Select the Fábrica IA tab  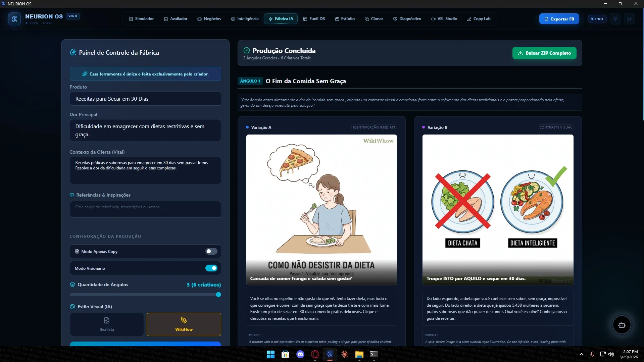coord(281,19)
